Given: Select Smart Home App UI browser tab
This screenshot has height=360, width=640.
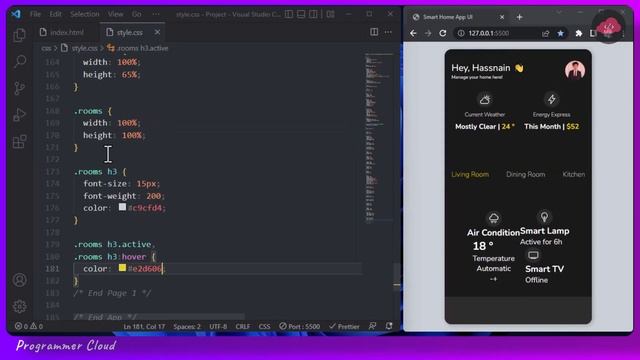Looking at the screenshot, I should pyautogui.click(x=458, y=17).
